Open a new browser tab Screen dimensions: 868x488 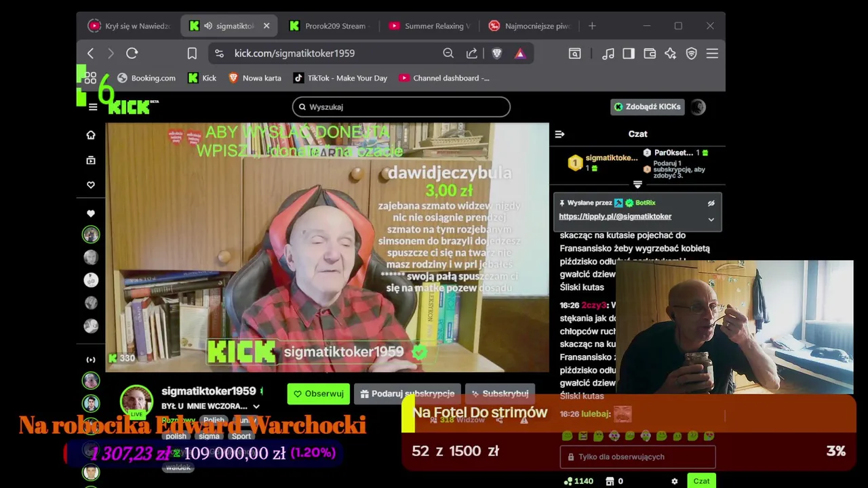[x=592, y=26]
